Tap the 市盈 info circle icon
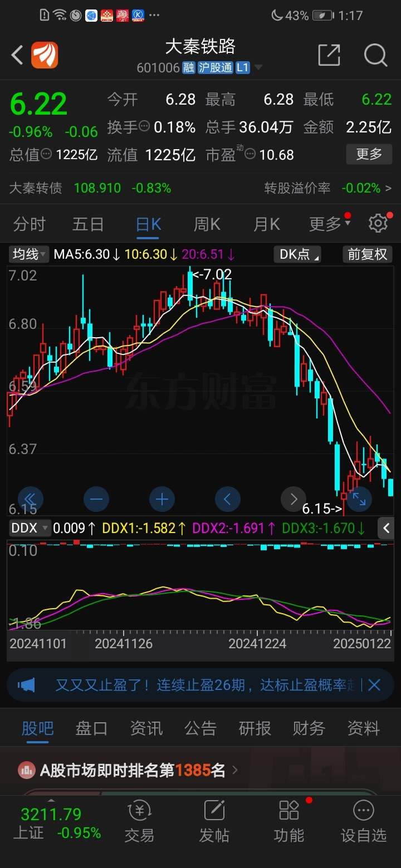 pyautogui.click(x=250, y=154)
